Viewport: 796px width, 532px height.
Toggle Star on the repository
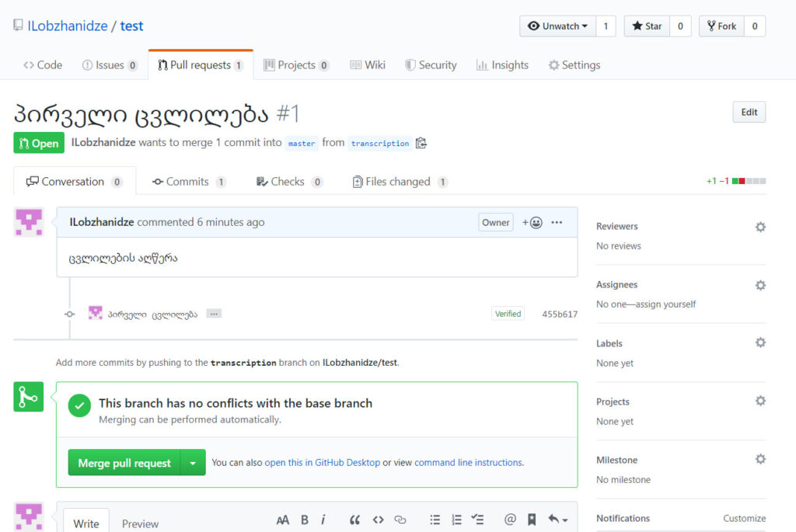647,26
